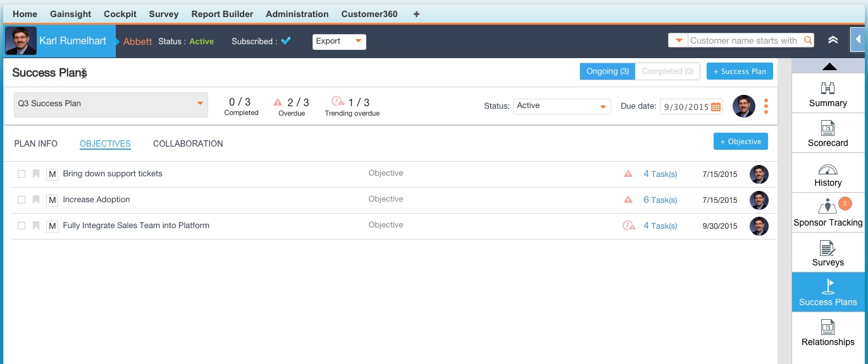Add a new objective with + Objective

740,141
